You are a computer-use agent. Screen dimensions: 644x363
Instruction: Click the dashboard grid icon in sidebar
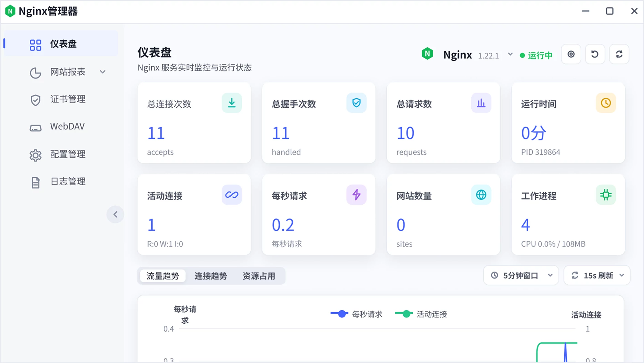click(35, 45)
